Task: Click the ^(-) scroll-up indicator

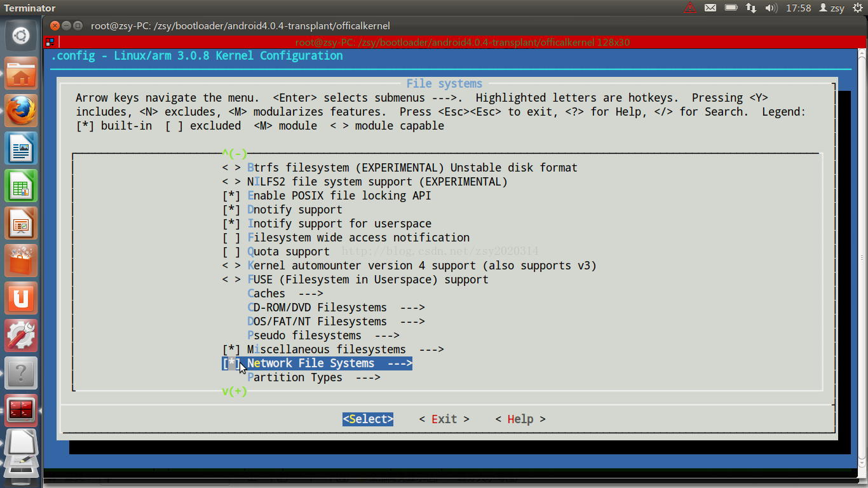Action: (234, 154)
